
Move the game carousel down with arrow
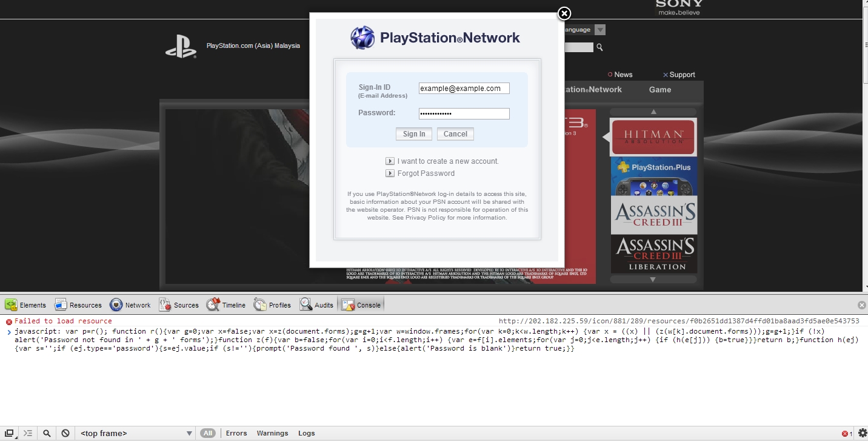(653, 280)
